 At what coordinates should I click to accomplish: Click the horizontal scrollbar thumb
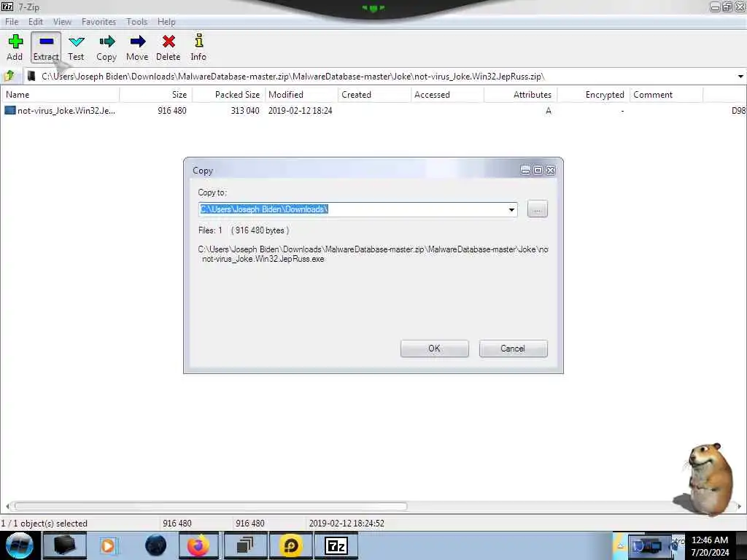coord(211,506)
